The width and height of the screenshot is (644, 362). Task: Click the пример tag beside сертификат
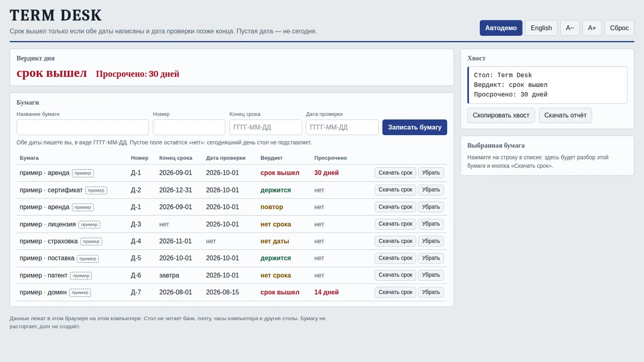click(x=96, y=190)
